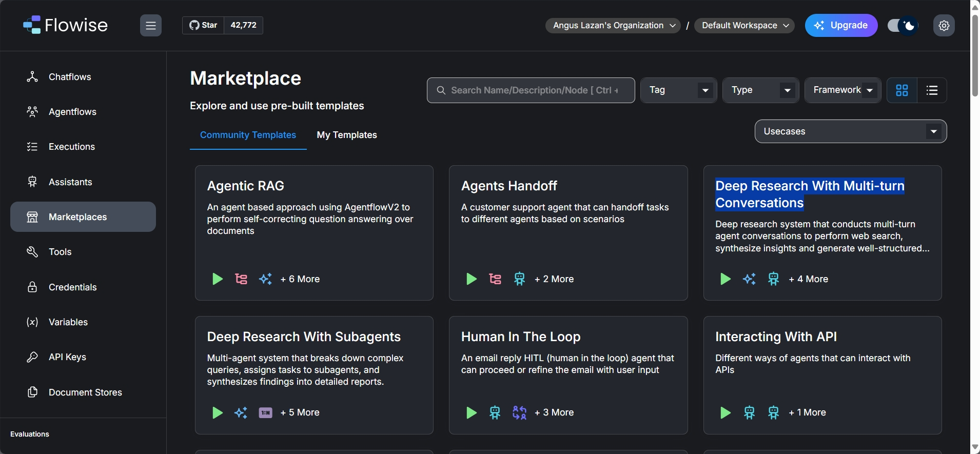Viewport: 980px width, 454px height.
Task: Open Deep Research With Subagents template
Action: (314, 376)
